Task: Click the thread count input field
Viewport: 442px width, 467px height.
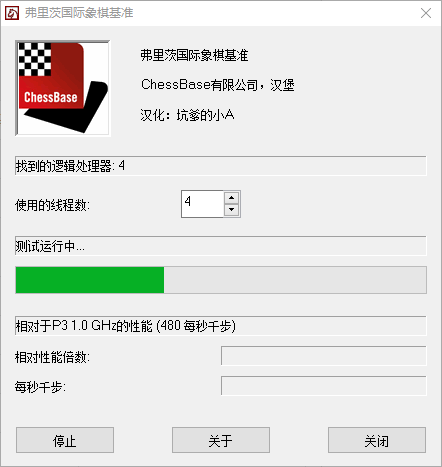Action: coord(202,204)
